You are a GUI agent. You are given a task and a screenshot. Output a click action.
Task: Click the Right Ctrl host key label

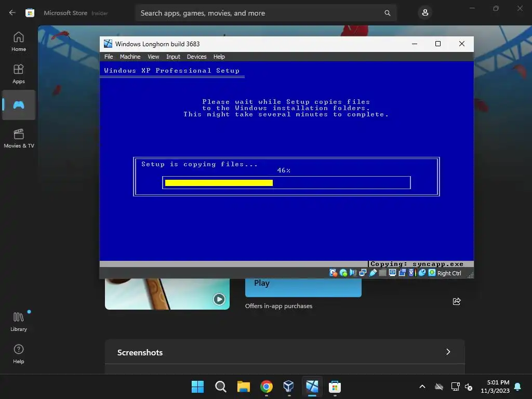pos(449,273)
